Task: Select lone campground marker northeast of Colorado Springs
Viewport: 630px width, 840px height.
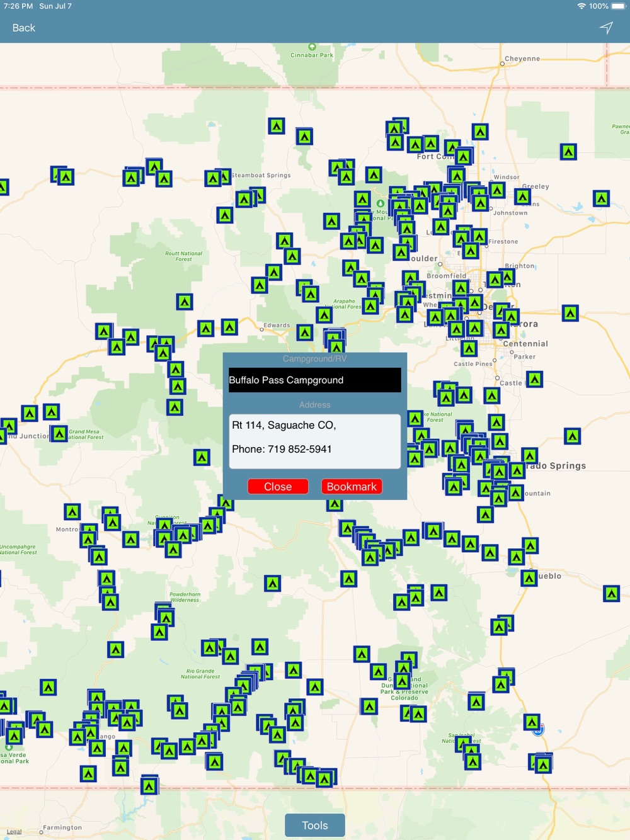Action: click(x=572, y=436)
